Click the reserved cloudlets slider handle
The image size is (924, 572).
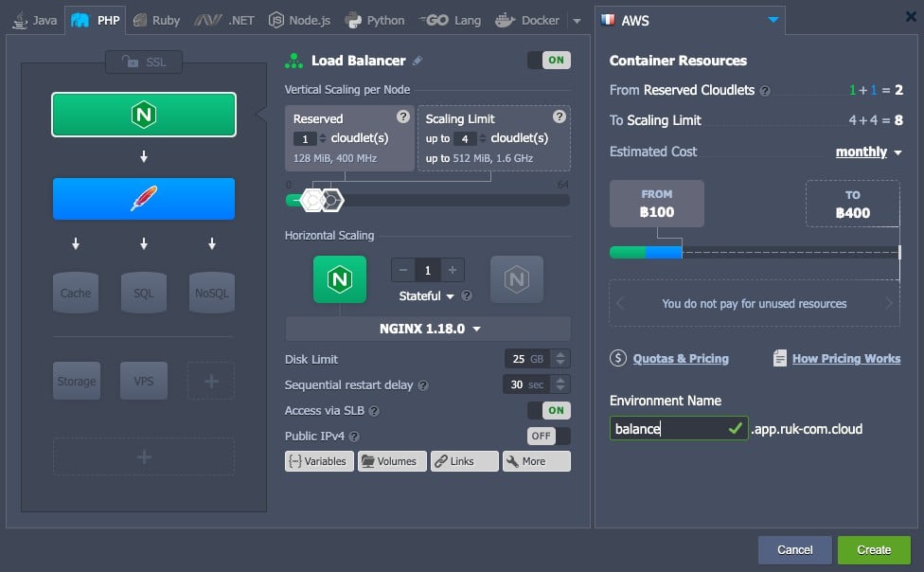[311, 201]
